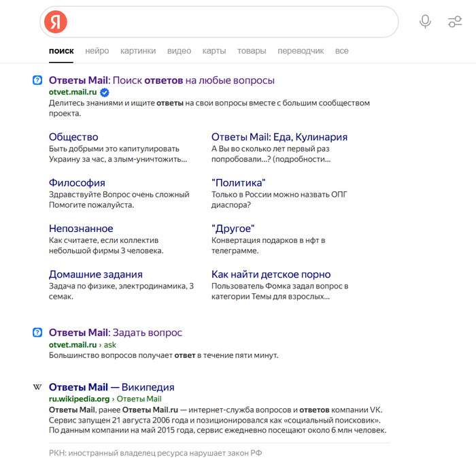Select the товары tab
Viewport: 476px width, 464px height.
[x=252, y=51]
